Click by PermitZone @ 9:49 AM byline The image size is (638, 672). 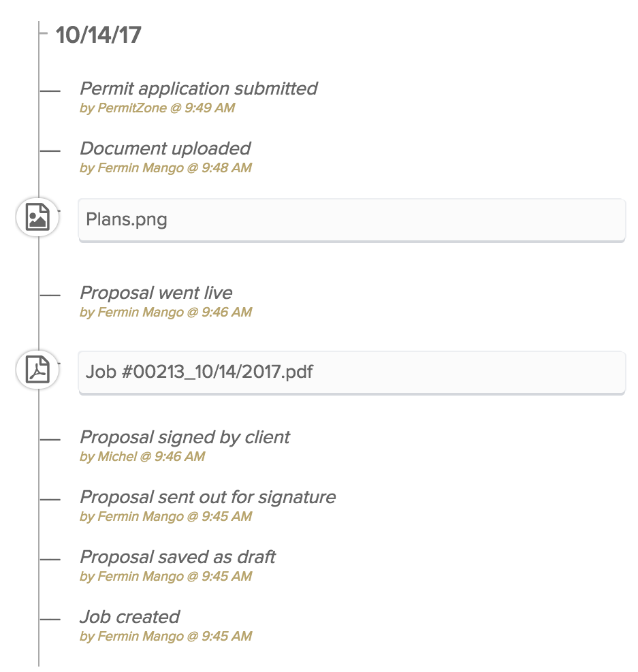pos(157,108)
